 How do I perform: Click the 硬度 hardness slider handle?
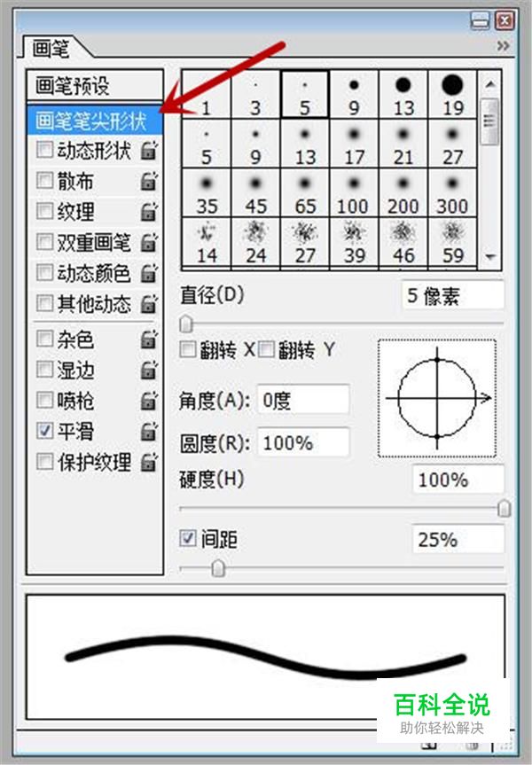(x=505, y=508)
